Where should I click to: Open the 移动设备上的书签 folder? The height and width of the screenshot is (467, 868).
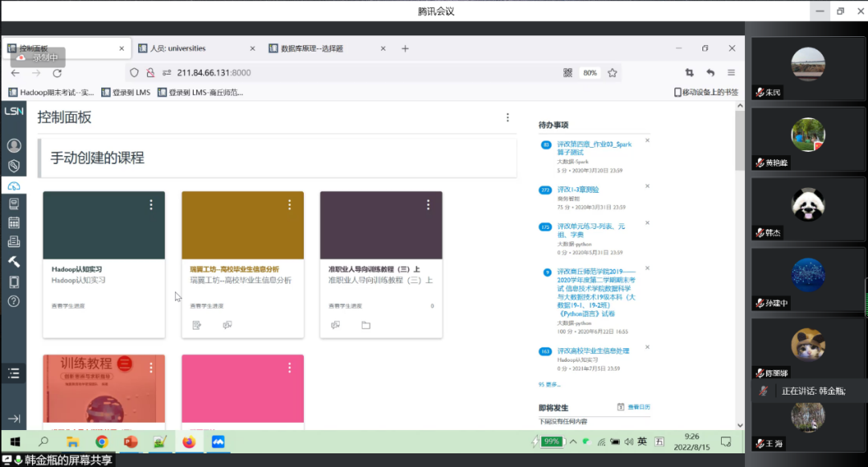(x=706, y=92)
